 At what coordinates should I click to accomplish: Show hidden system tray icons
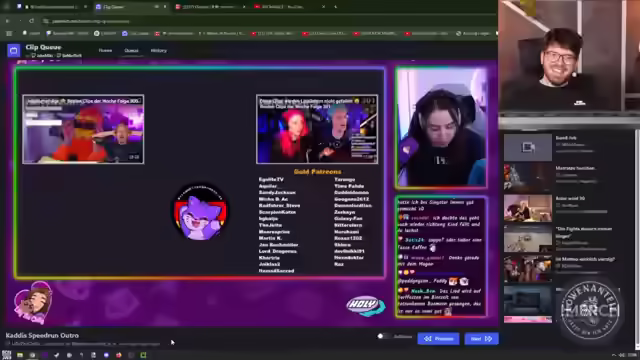(613, 356)
